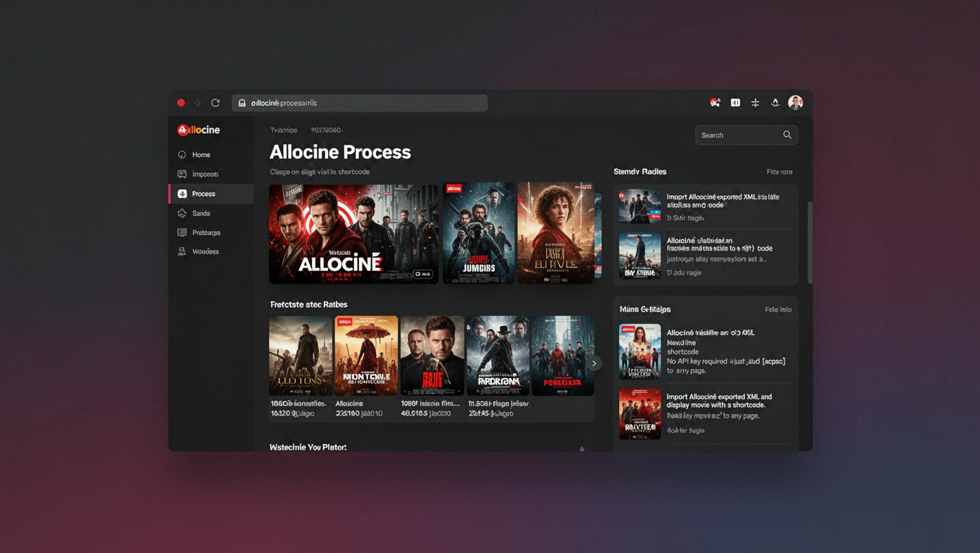Open the Home menu item
This screenshot has width=980, height=553.
point(211,155)
